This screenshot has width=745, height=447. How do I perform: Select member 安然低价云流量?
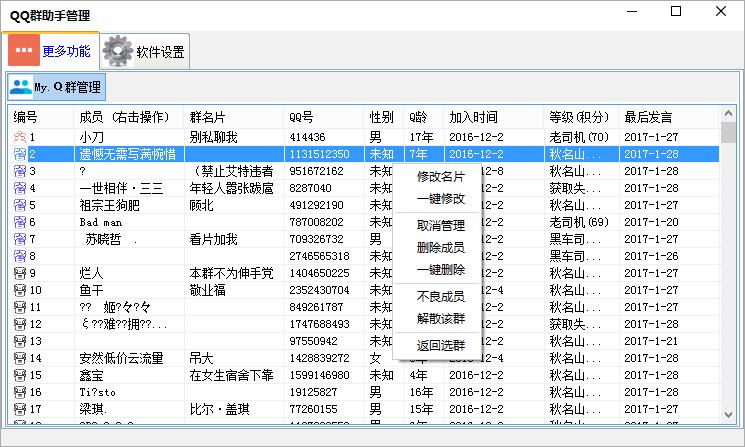[121, 358]
